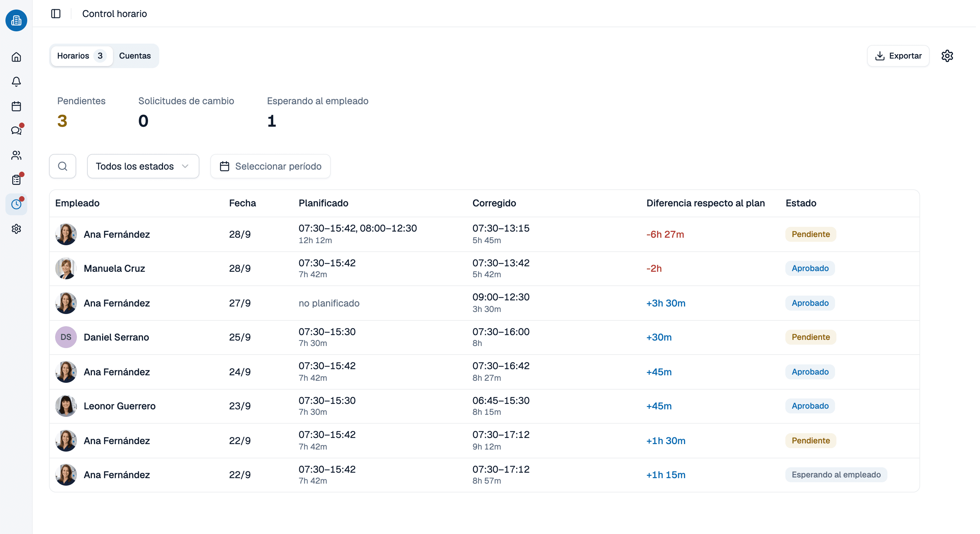Open the settings gear beside Exportar
The height and width of the screenshot is (534, 980).
coord(947,56)
